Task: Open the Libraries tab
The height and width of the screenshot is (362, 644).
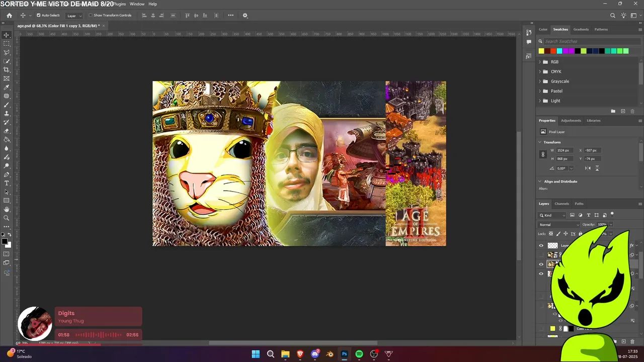Action: click(x=594, y=121)
